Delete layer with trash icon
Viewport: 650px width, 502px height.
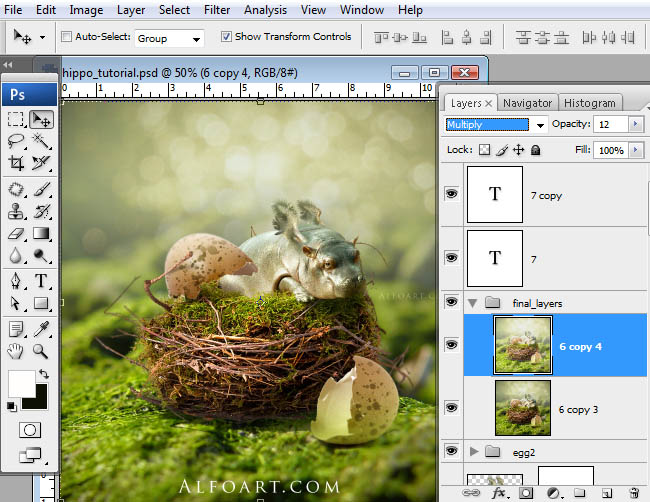[x=634, y=493]
